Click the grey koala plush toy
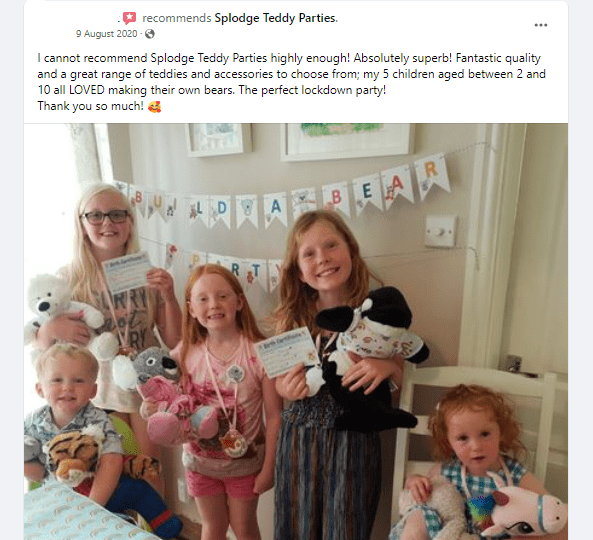 coord(158,367)
